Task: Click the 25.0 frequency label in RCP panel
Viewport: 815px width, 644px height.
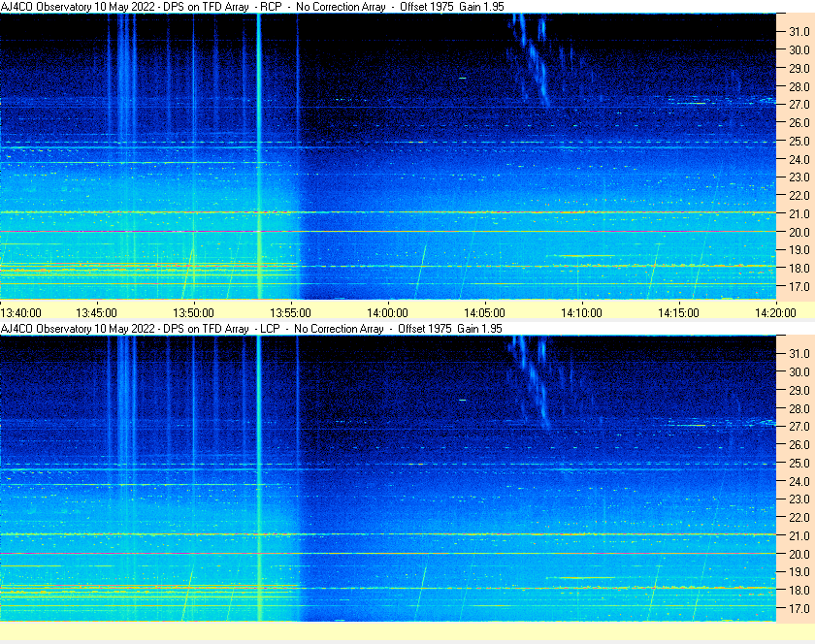Action: [799, 142]
